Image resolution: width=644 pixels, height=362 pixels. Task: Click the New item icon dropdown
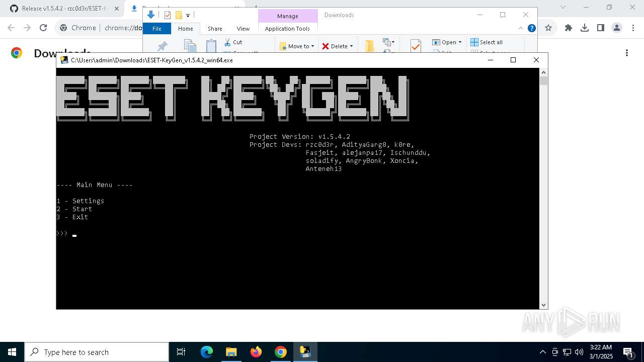[x=388, y=42]
